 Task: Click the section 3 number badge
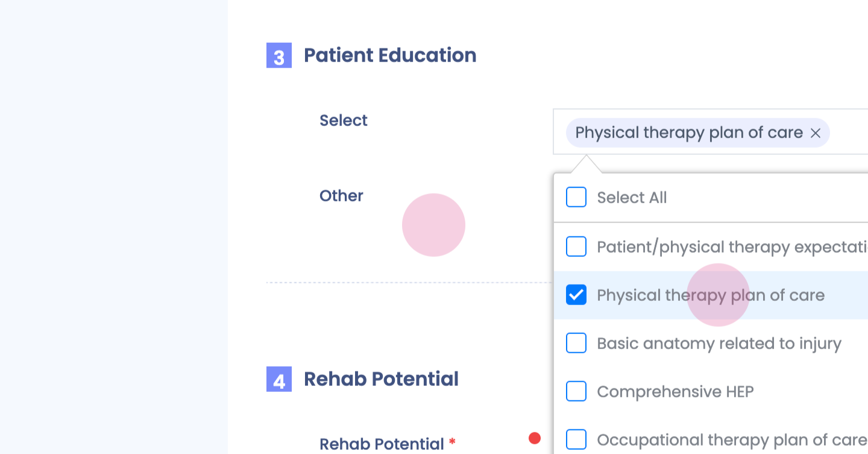279,55
